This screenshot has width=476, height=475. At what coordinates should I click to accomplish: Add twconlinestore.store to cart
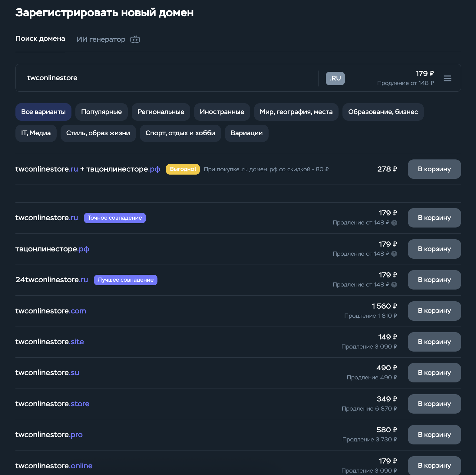pos(434,404)
